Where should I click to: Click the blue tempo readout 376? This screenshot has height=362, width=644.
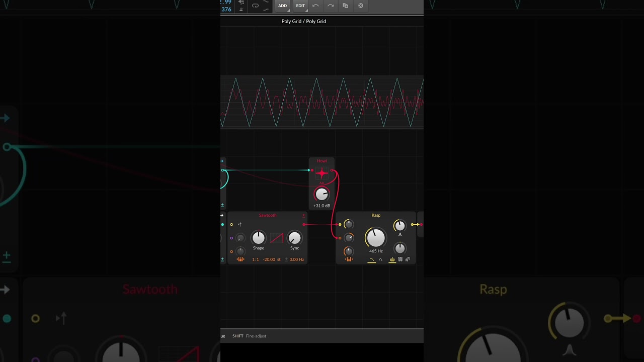[226, 9]
